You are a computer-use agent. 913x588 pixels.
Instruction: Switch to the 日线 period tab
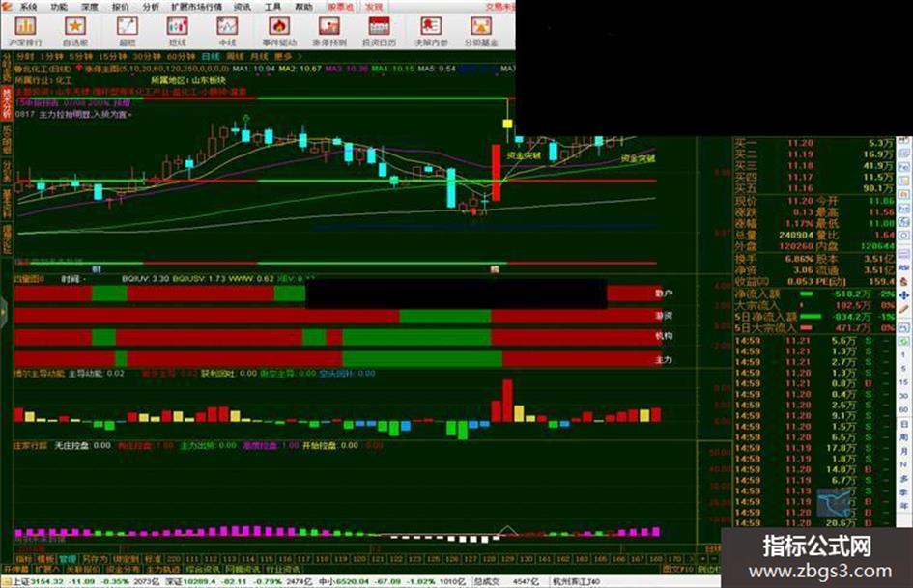point(211,56)
